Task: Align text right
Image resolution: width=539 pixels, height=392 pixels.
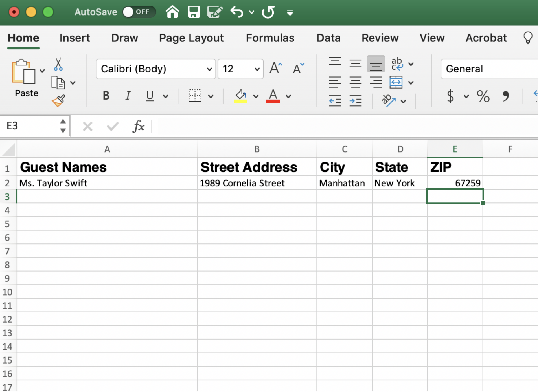Action: (376, 82)
